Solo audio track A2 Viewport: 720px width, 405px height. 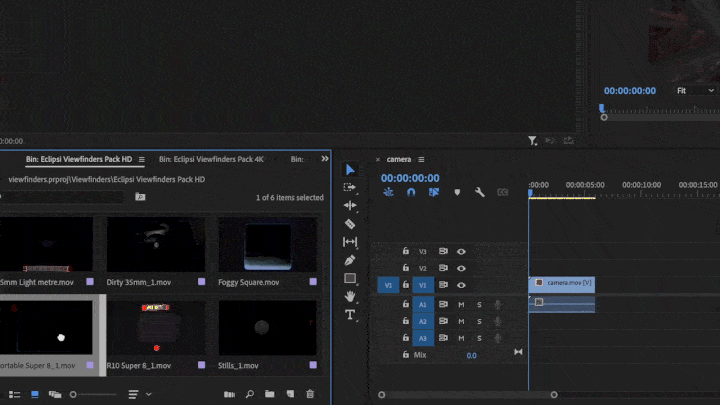pos(479,321)
